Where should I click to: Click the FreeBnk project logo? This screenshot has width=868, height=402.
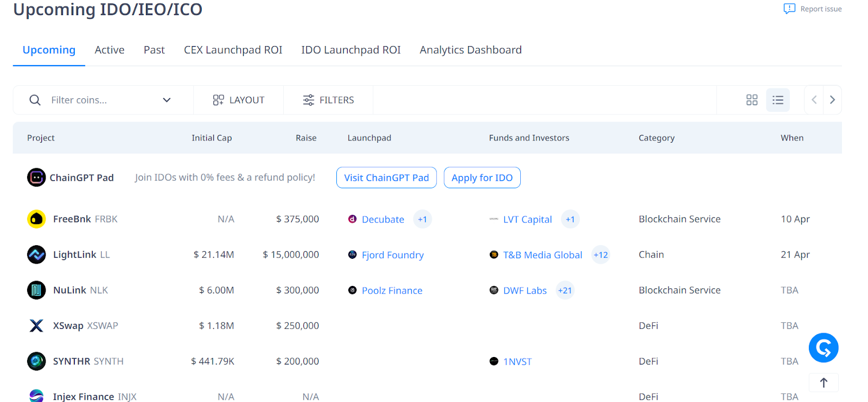click(x=36, y=219)
